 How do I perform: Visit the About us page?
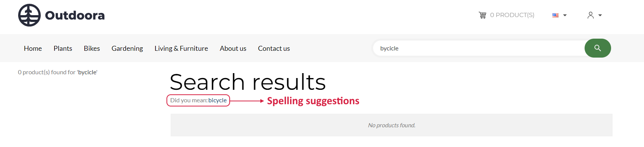tap(233, 48)
